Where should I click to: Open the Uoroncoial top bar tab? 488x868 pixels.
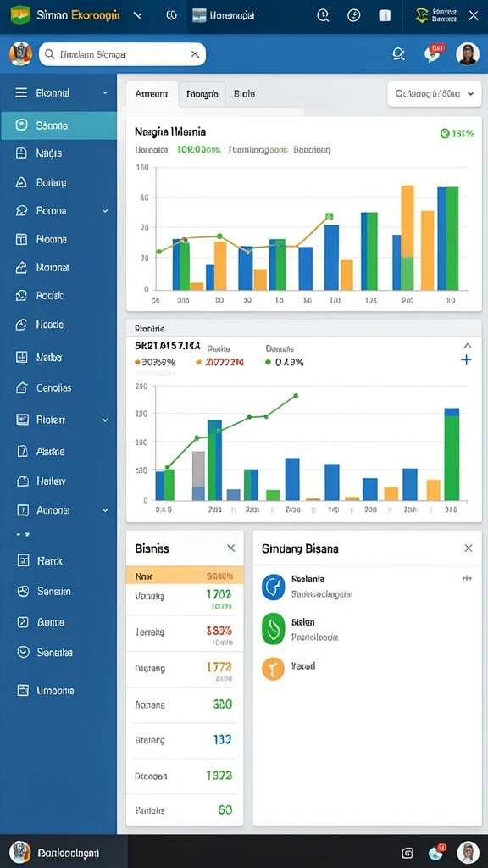pyautogui.click(x=224, y=15)
